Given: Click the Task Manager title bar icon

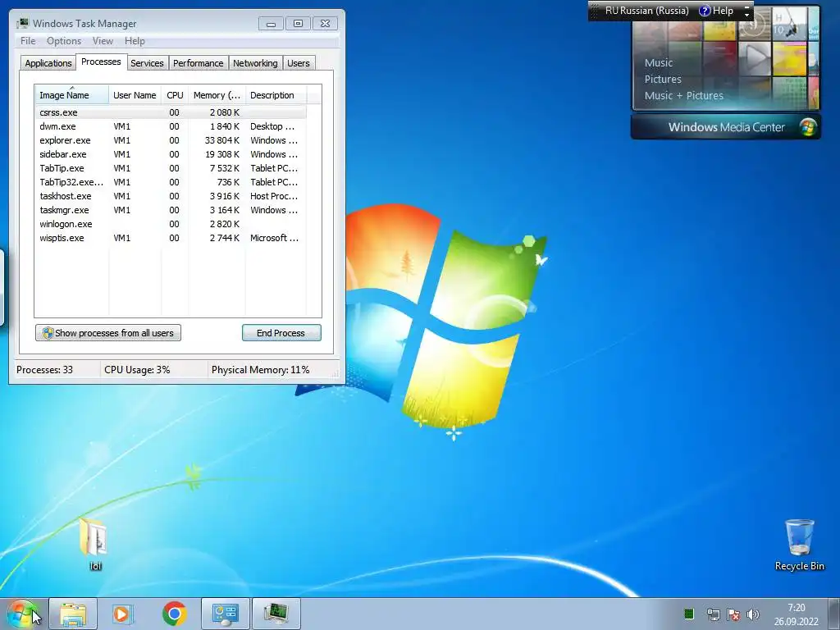Looking at the screenshot, I should click(x=23, y=23).
